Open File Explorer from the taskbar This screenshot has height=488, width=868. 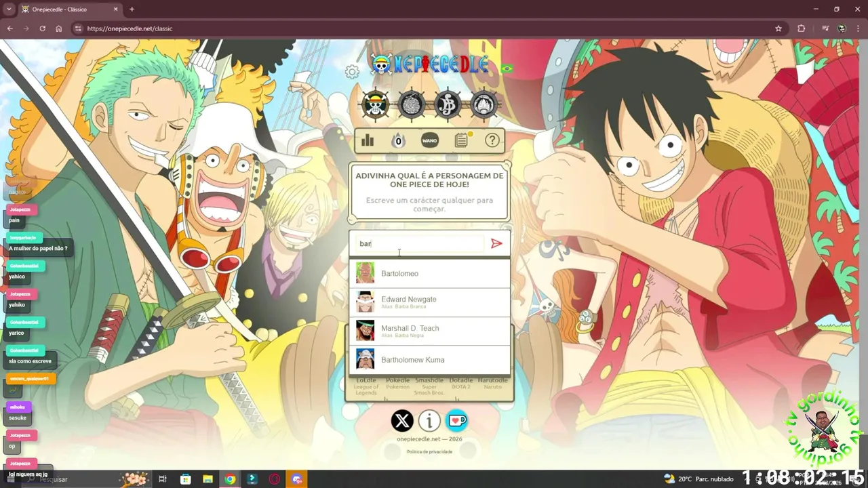(x=208, y=479)
